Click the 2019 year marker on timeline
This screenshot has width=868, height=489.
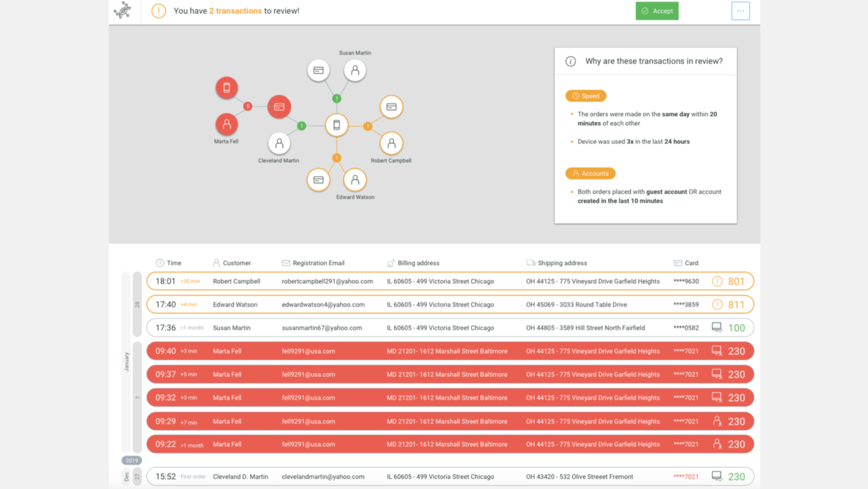tap(131, 460)
